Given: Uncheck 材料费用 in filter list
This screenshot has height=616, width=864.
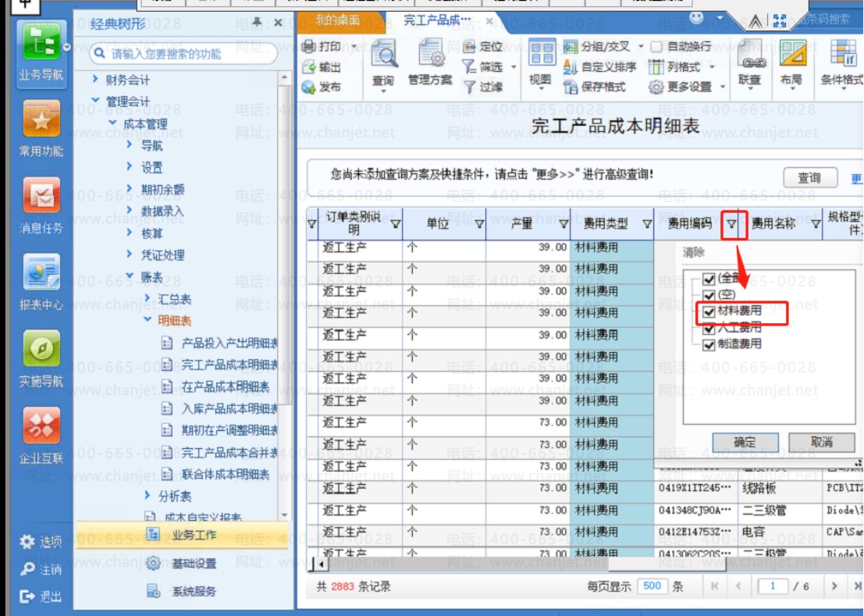Looking at the screenshot, I should (x=709, y=312).
